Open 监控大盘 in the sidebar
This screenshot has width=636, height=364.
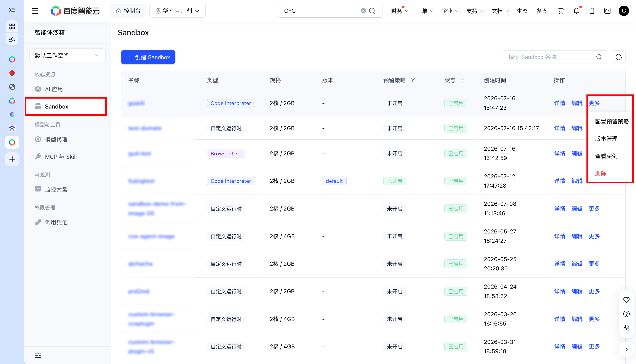coord(67,189)
